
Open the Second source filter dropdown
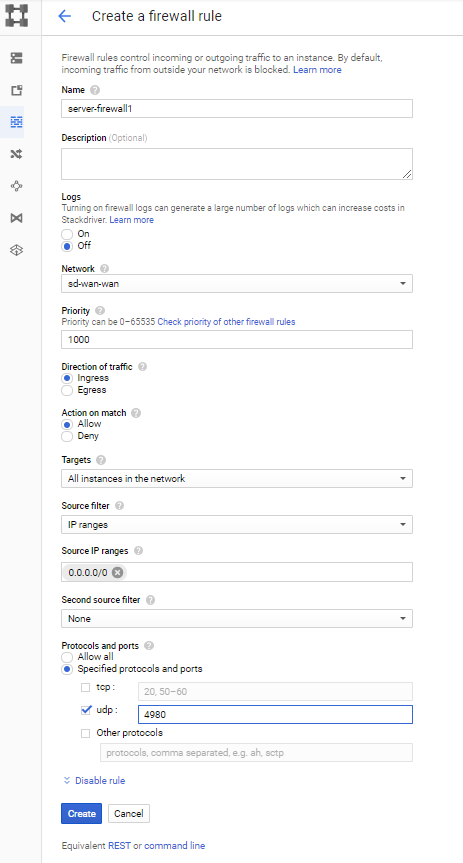click(x=237, y=619)
